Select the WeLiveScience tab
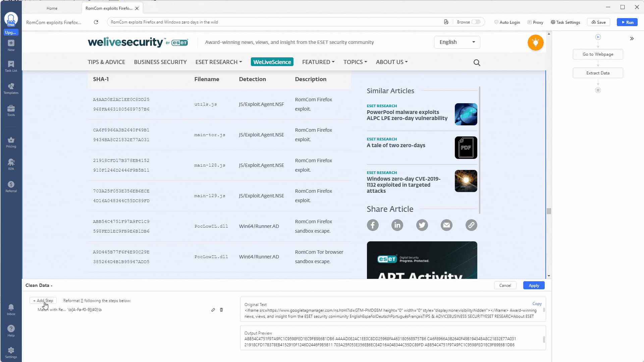 [272, 62]
